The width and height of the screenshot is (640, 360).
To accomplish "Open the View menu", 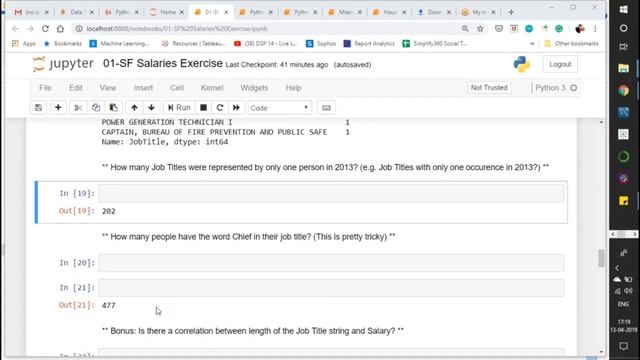I will tap(108, 88).
